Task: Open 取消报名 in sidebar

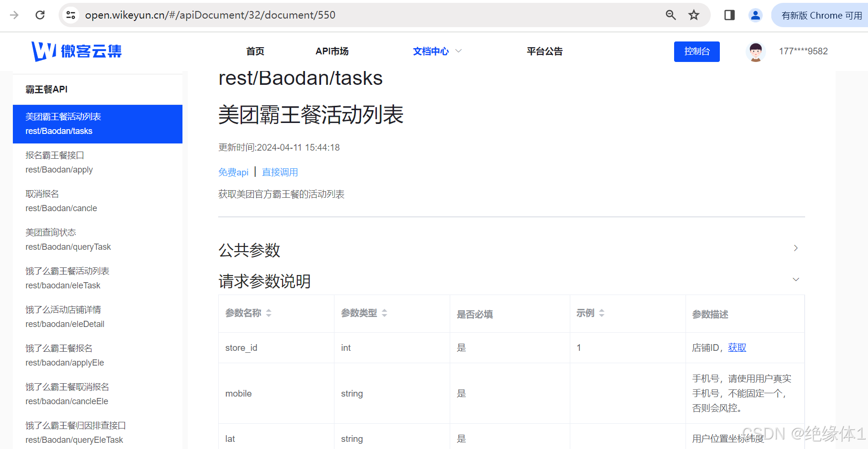Action: tap(98, 201)
